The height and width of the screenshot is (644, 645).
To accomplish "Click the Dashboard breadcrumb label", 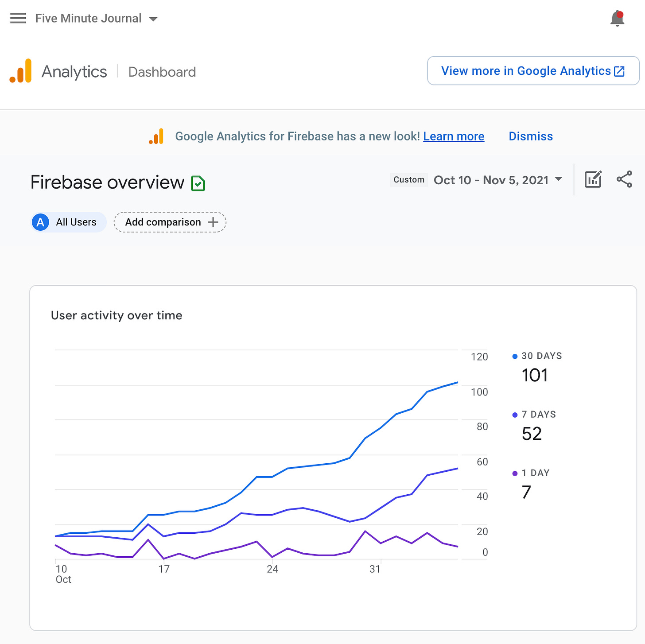I will 162,72.
